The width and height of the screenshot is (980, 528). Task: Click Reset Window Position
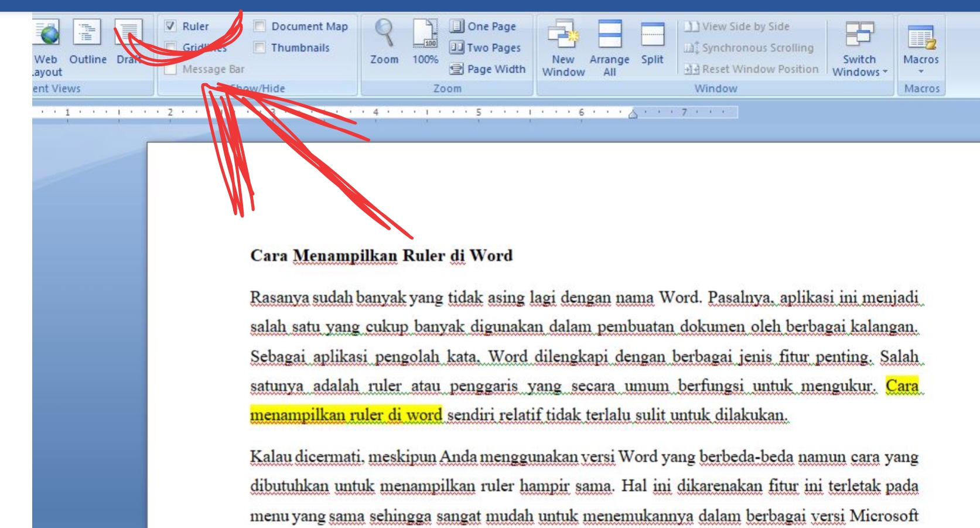coord(752,69)
